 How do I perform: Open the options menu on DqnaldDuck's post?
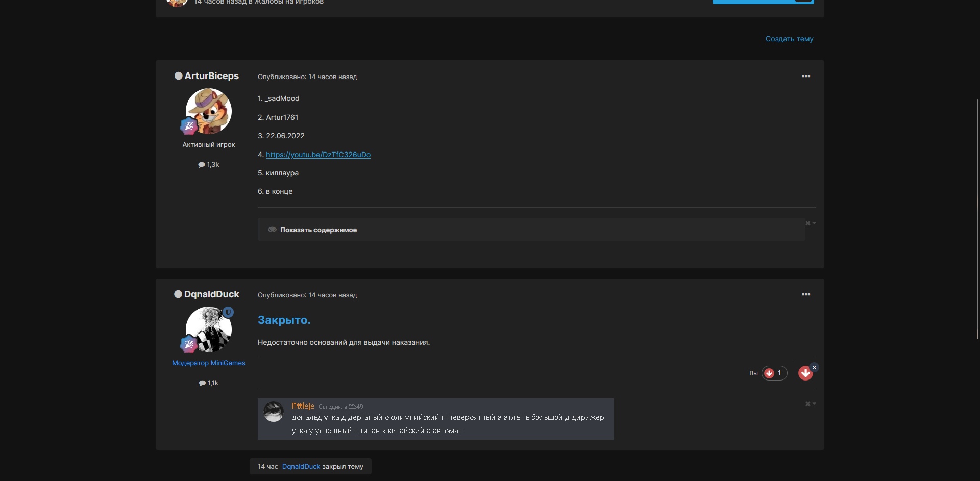(805, 295)
